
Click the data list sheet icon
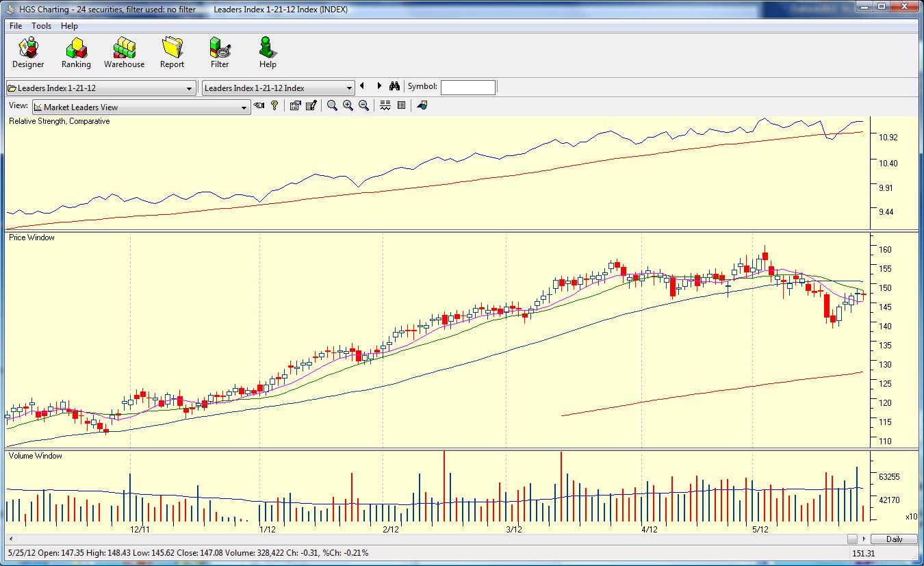401,105
